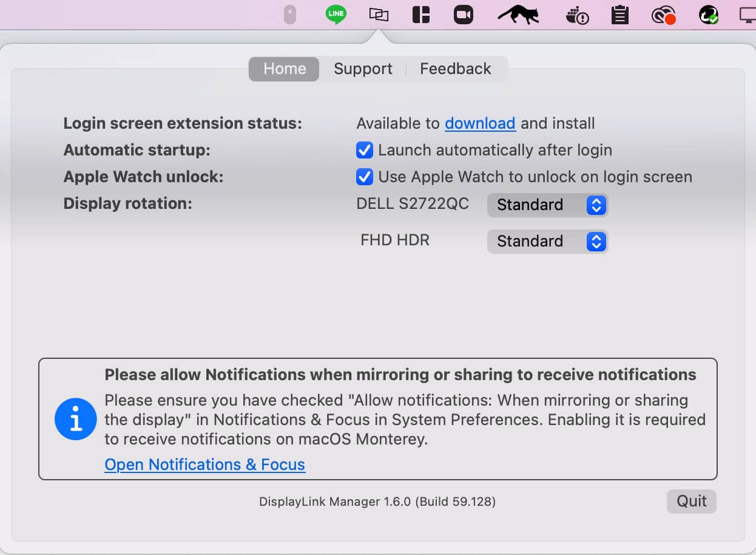Viewport: 756px width, 555px height.
Task: Switch to the Support tab
Action: 363,69
